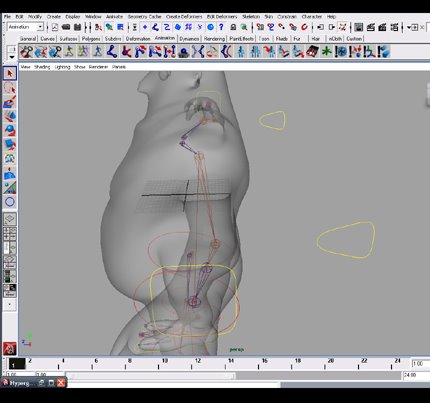Viewport: 430px width, 403px height.
Task: Activate the Scale tool
Action: pos(10,144)
